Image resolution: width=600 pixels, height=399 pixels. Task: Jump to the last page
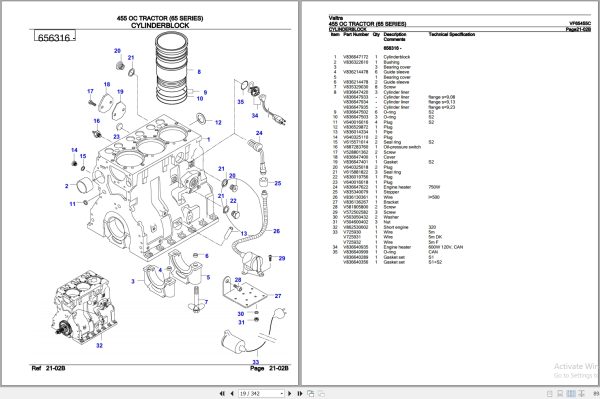tap(300, 393)
